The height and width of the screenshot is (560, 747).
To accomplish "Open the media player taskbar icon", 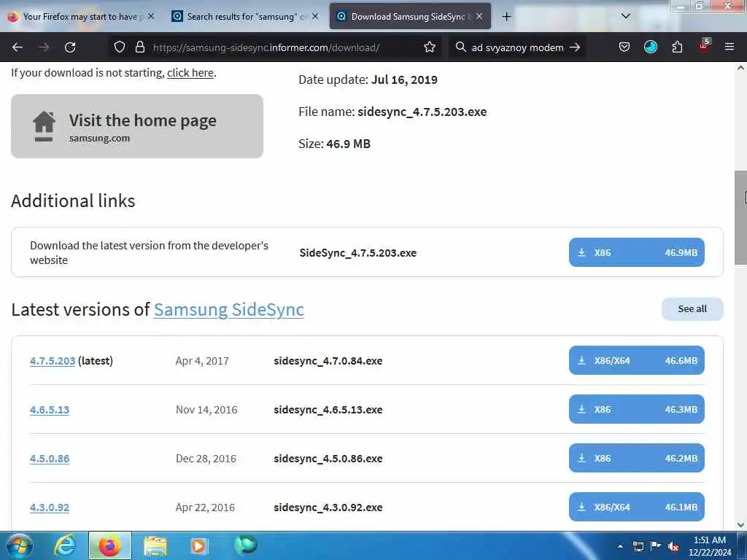I will [x=198, y=545].
